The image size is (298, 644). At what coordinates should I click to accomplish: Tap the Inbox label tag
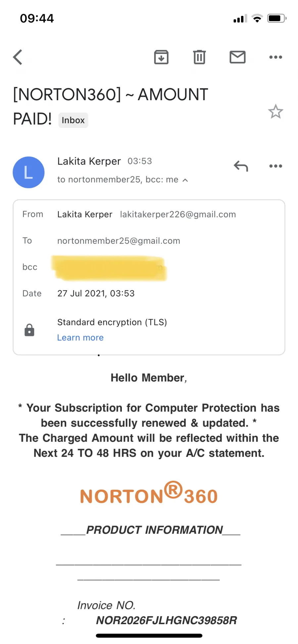[73, 120]
